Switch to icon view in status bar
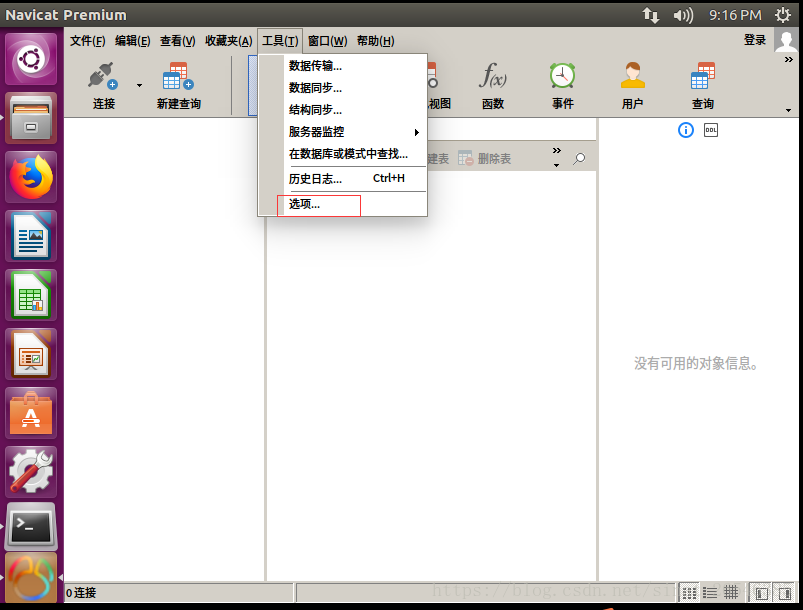The image size is (803, 610). click(x=689, y=593)
